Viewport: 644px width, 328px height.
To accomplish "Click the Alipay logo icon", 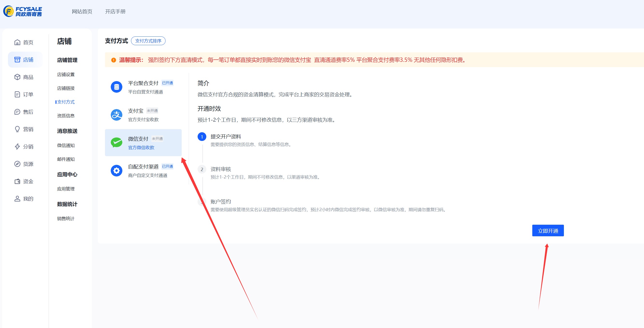I will (117, 115).
